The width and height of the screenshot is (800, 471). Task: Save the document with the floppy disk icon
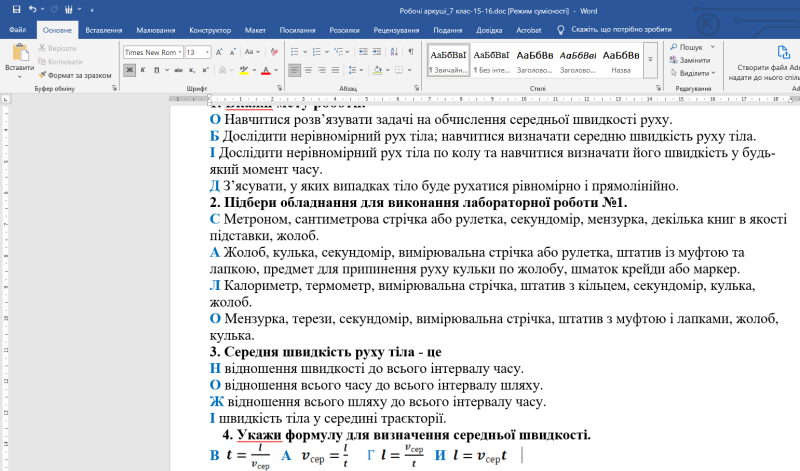click(x=16, y=9)
